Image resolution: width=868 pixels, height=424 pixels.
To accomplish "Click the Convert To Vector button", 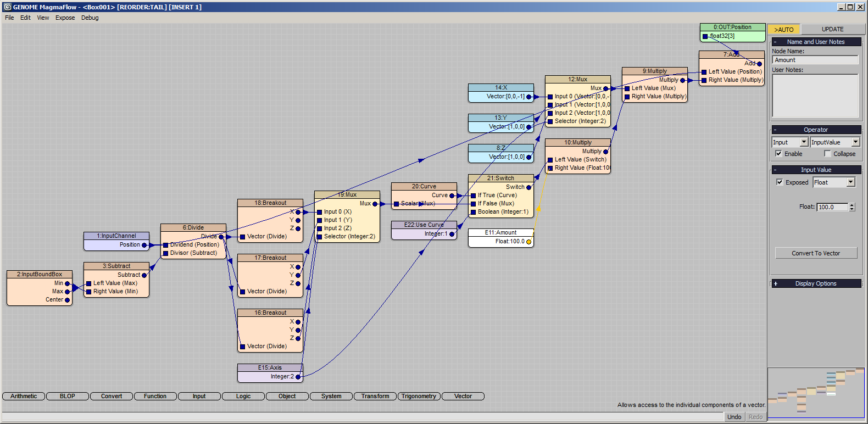I will (816, 253).
